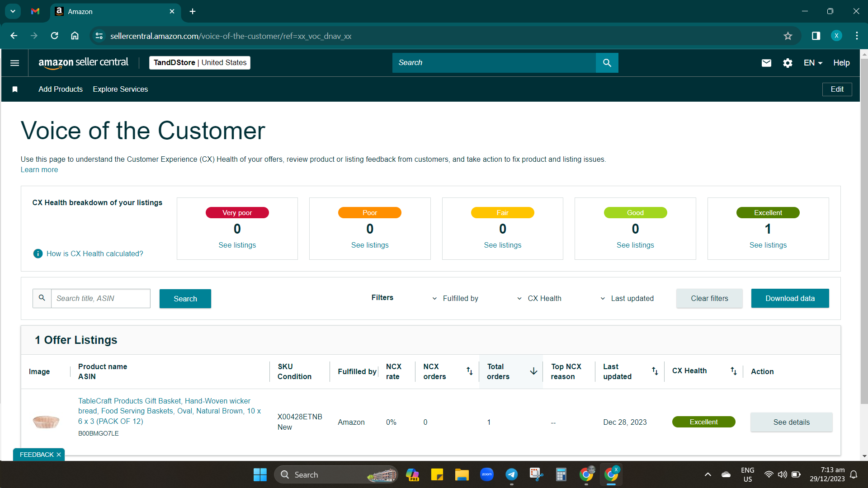This screenshot has width=868, height=488.
Task: Open the Learn more link
Action: pos(39,170)
